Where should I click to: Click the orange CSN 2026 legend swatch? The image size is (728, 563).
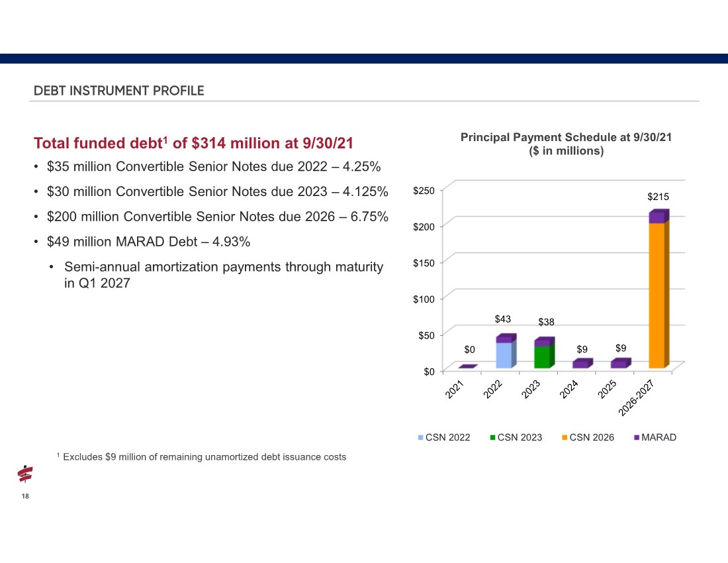point(565,438)
